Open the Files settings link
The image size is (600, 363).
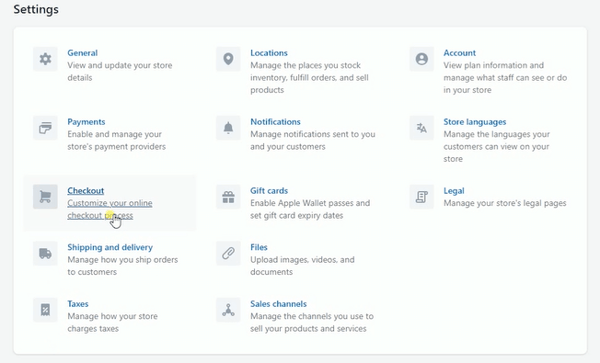click(259, 247)
